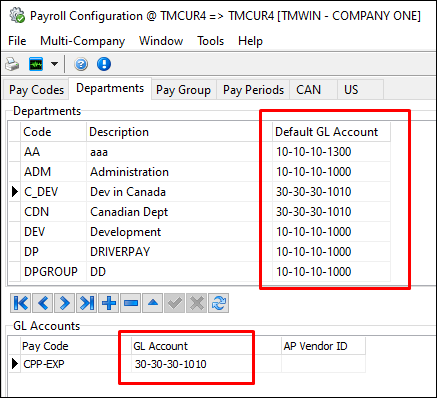Select the ADM Administration department row
437x398 pixels.
point(200,172)
